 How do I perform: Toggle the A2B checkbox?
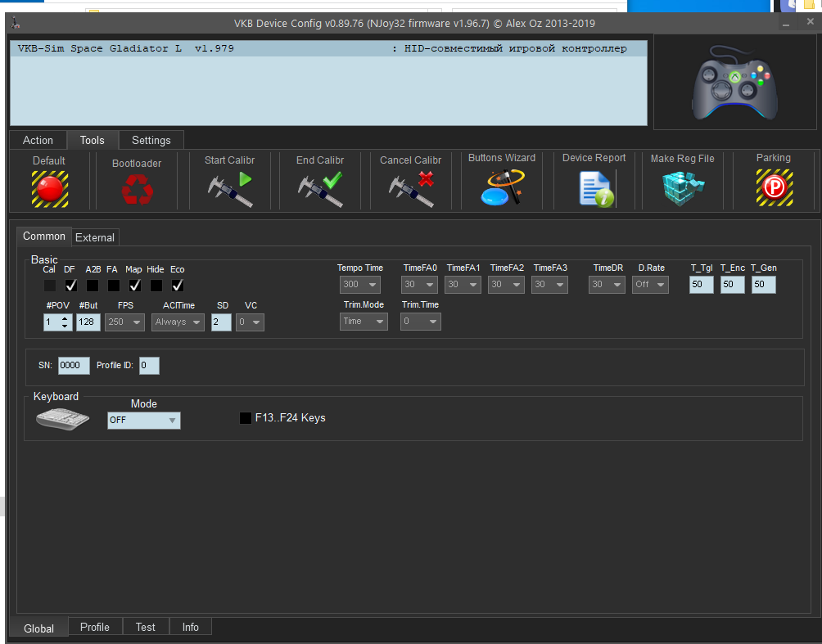point(93,286)
